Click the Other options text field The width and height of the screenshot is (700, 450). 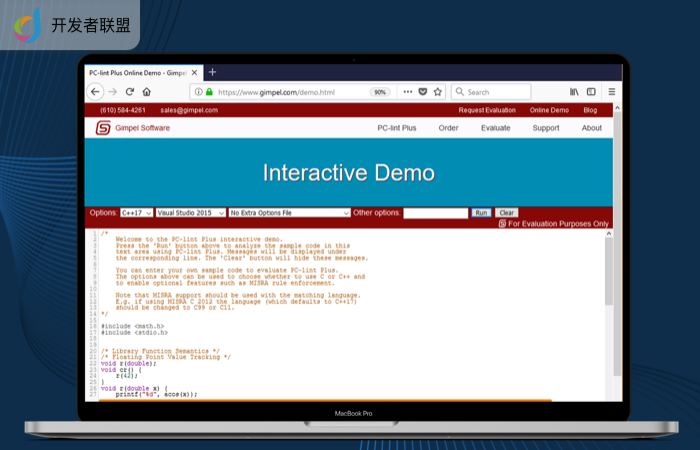pos(435,213)
